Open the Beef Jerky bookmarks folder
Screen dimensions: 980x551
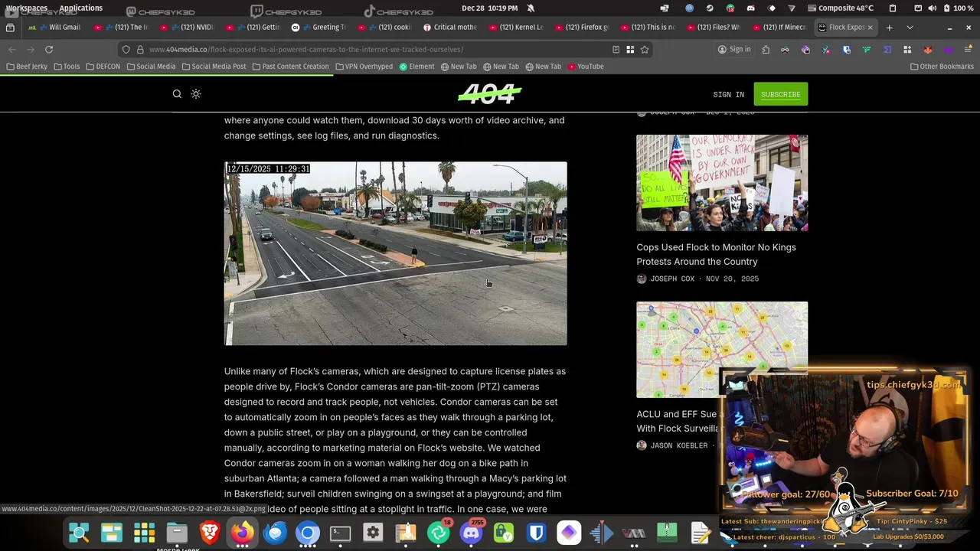click(27, 67)
